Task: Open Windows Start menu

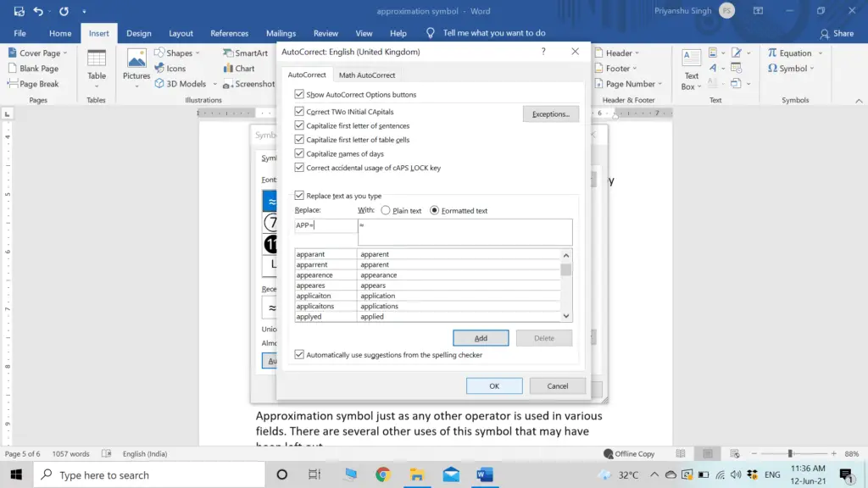Action: [16, 474]
